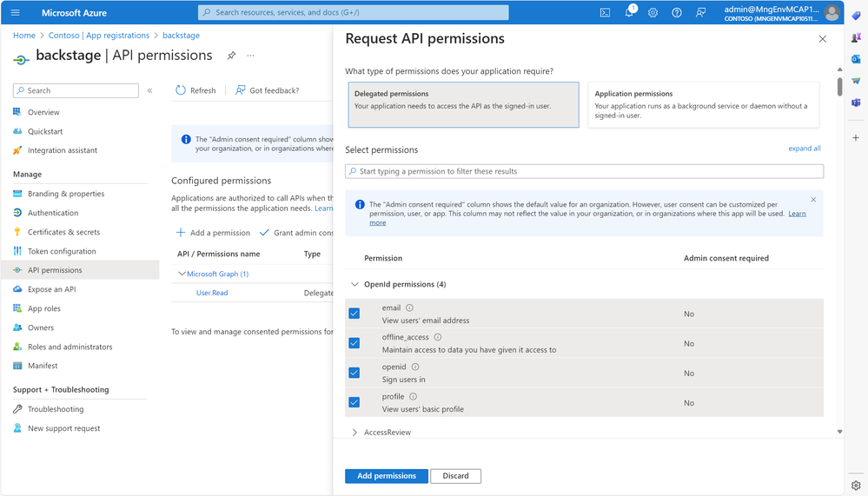Open the Cloud Shell icon in header
This screenshot has height=496, width=868.
[x=605, y=12]
